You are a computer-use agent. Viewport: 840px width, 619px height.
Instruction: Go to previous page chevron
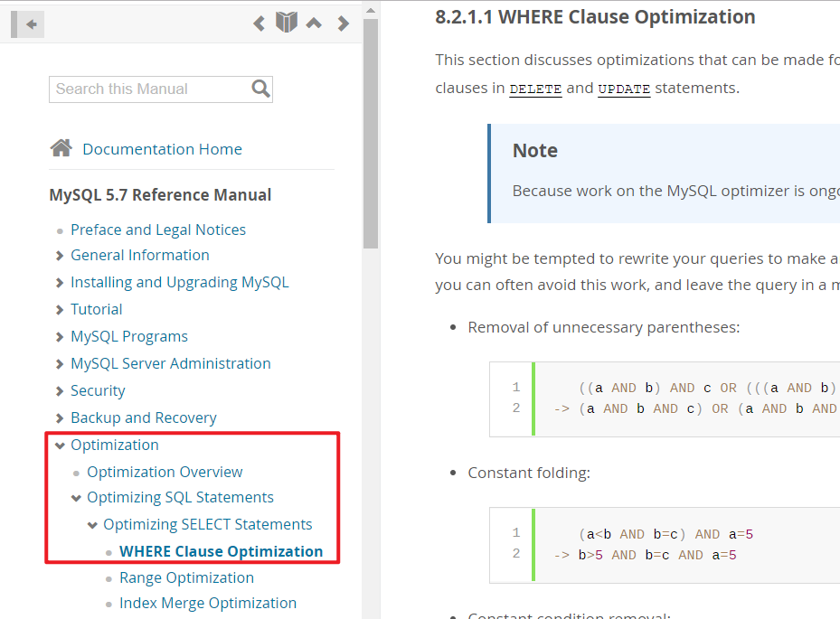click(260, 23)
